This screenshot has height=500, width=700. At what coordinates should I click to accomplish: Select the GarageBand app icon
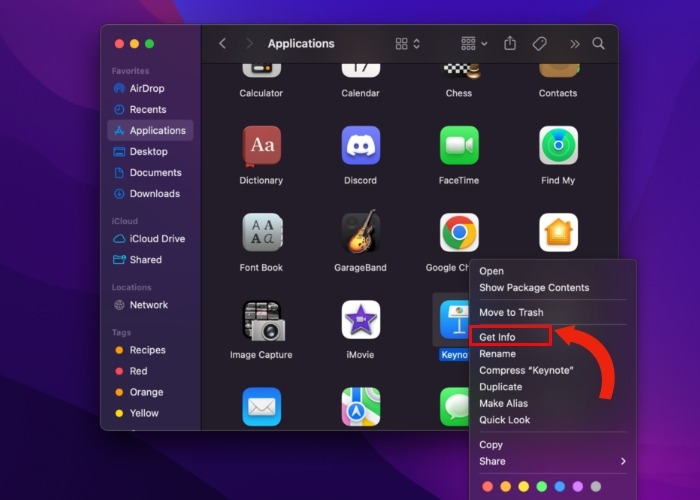[x=361, y=232]
